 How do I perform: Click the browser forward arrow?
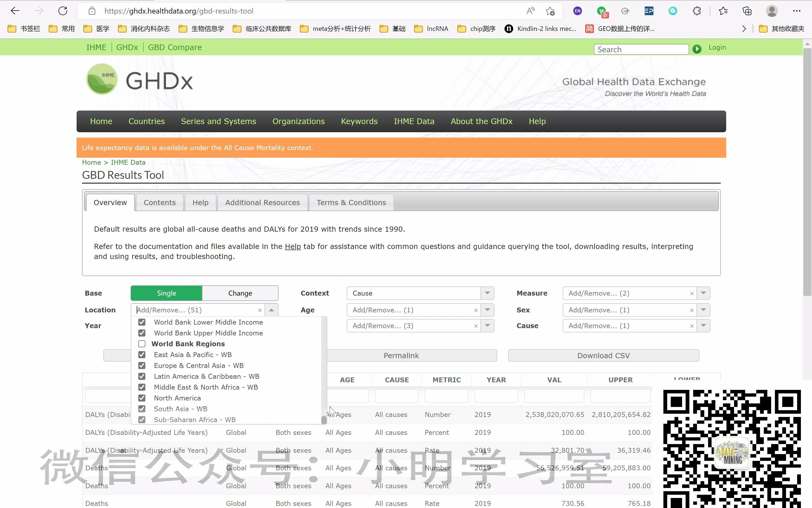click(x=39, y=11)
